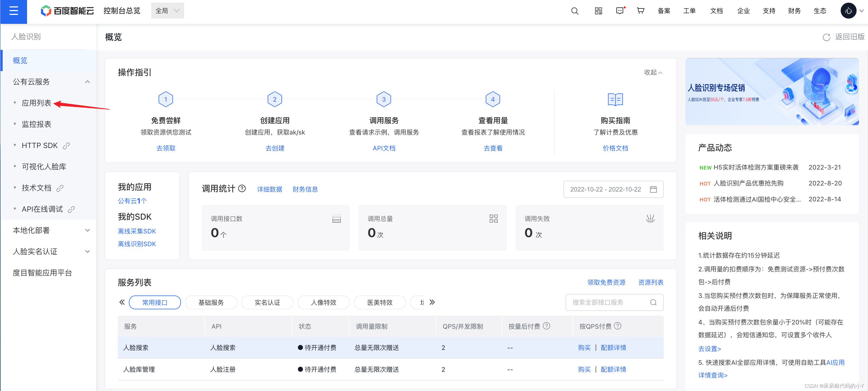The width and height of the screenshot is (868, 391).
Task: Click 购买 in the 人脸搜索 row
Action: (584, 347)
